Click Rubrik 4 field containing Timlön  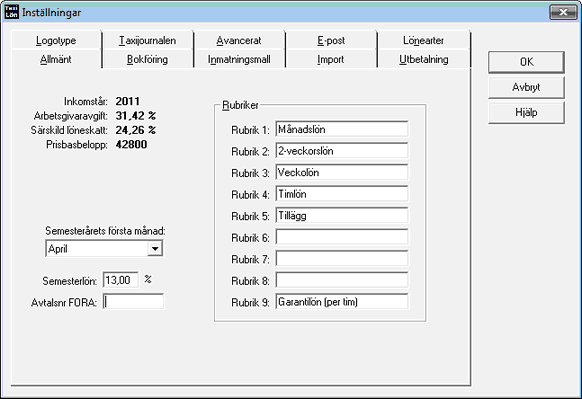coord(342,194)
